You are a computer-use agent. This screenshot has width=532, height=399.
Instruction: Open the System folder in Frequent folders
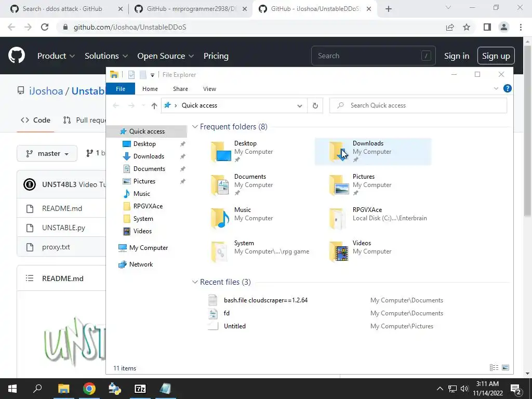point(255,251)
